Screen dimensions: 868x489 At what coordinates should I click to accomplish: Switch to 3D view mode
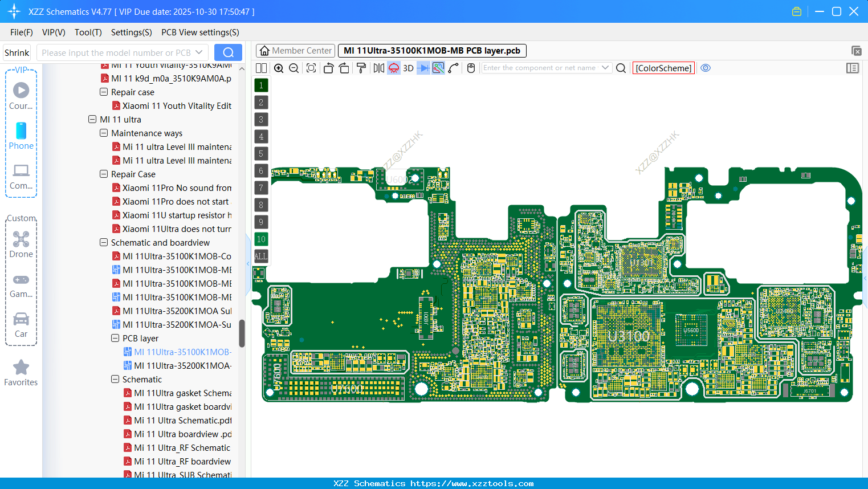[x=407, y=68]
